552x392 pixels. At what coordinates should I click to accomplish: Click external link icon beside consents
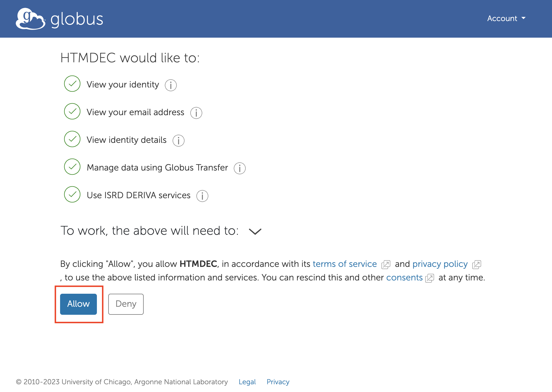[430, 278]
